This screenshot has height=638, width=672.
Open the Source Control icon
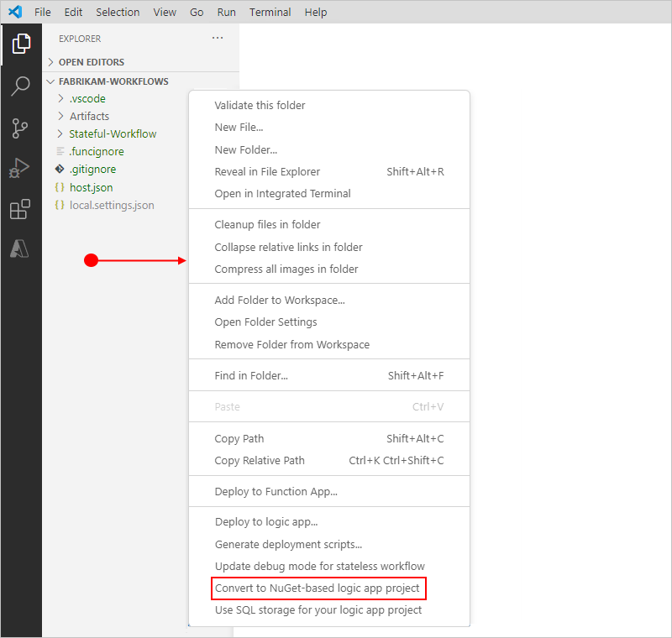pos(21,128)
